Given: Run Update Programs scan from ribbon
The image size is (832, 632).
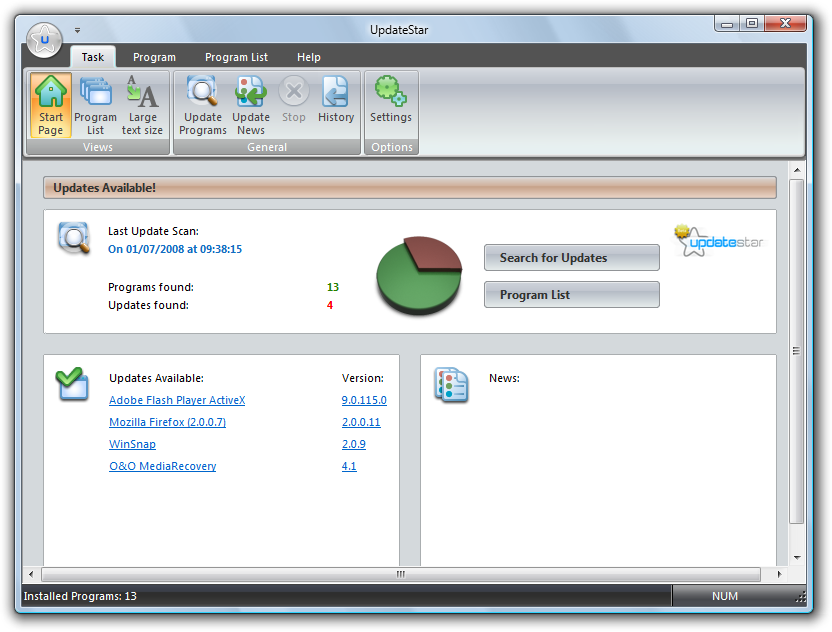Looking at the screenshot, I should pos(203,105).
